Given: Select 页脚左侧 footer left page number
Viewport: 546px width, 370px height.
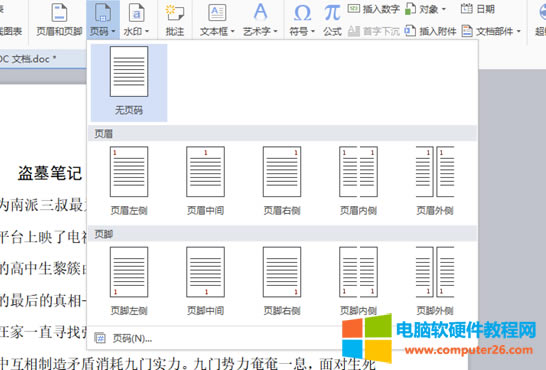Looking at the screenshot, I should tap(129, 281).
